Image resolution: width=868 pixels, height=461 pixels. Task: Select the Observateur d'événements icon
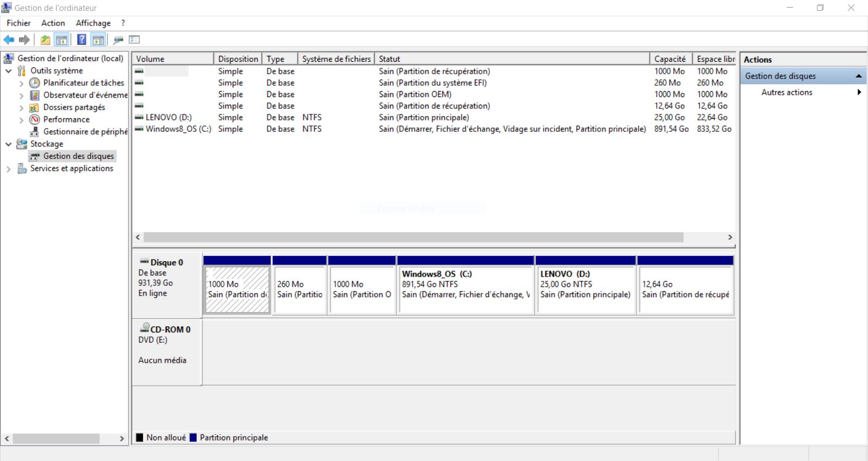[35, 95]
